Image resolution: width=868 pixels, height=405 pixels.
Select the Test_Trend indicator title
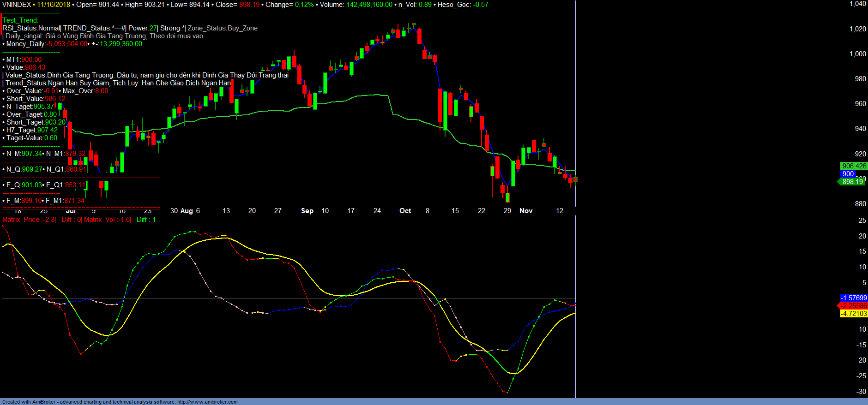point(20,20)
